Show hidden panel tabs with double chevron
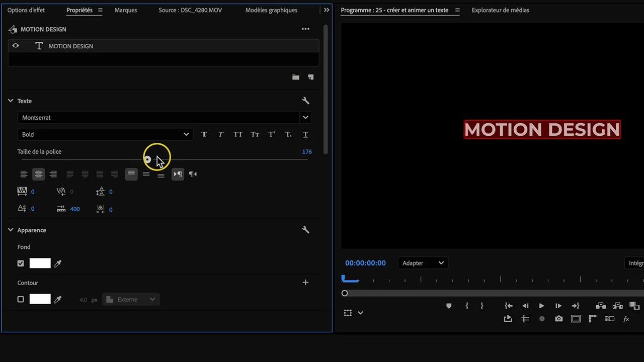This screenshot has height=362, width=644. 327,10
